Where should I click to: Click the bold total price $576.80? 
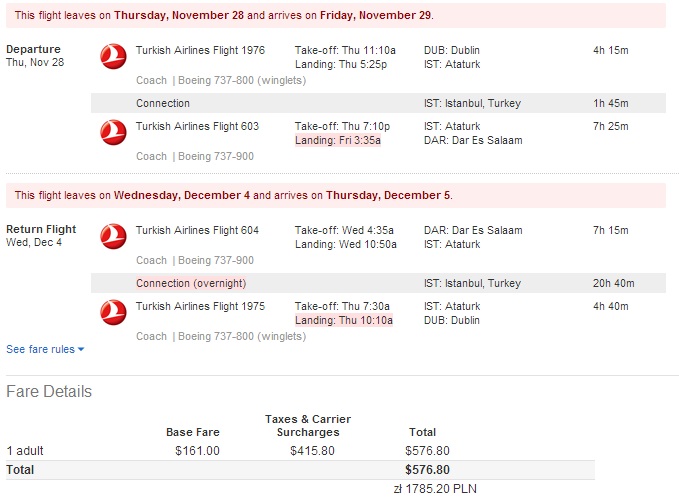point(427,470)
